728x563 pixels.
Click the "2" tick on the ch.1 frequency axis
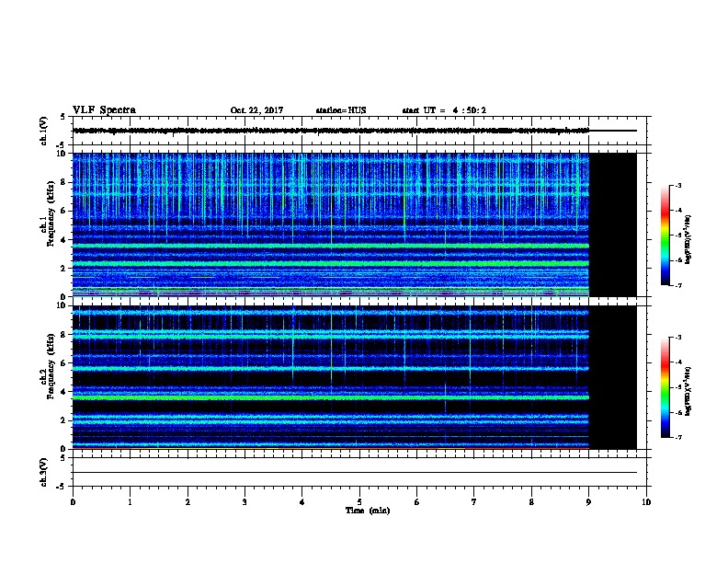tap(64, 268)
